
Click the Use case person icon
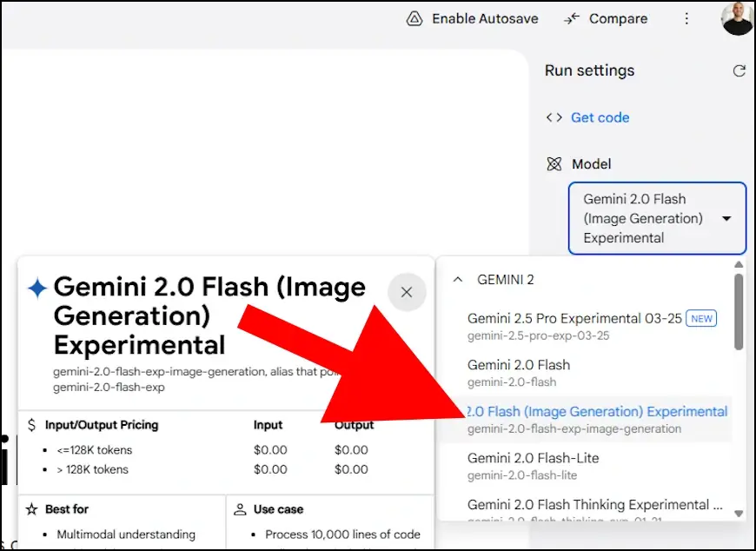coord(240,509)
